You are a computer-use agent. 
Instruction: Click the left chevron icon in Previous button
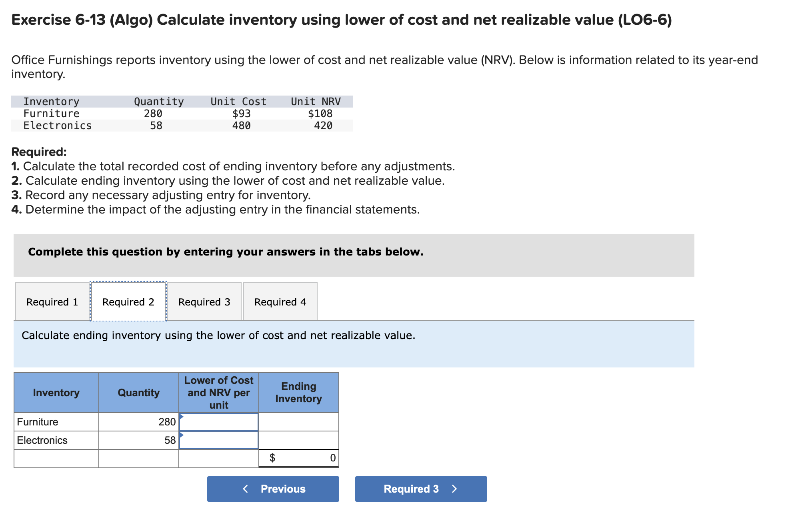coord(245,489)
